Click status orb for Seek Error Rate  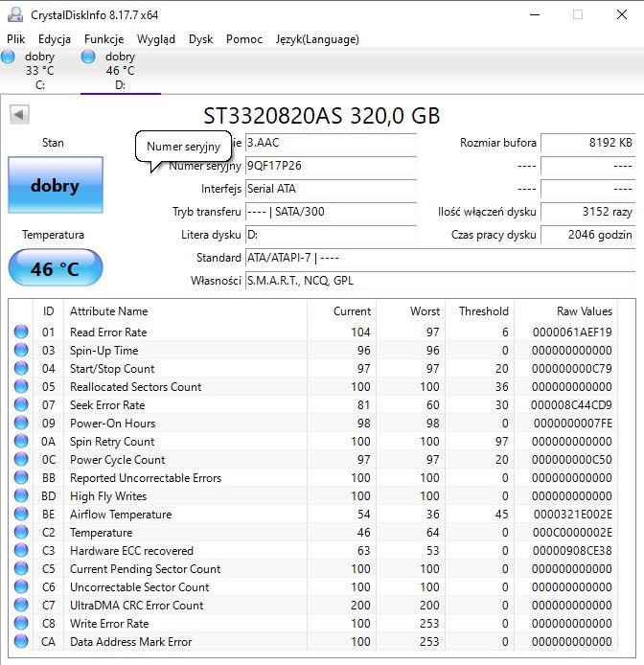[21, 404]
